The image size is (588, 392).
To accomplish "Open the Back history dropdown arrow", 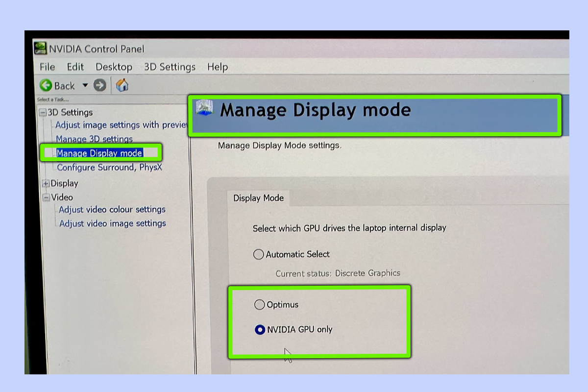I will [85, 85].
